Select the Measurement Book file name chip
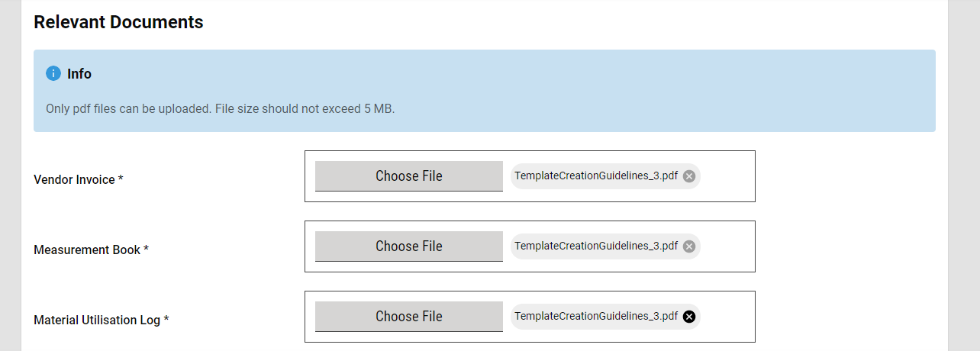Screen dimensions: 980x351 595,246
